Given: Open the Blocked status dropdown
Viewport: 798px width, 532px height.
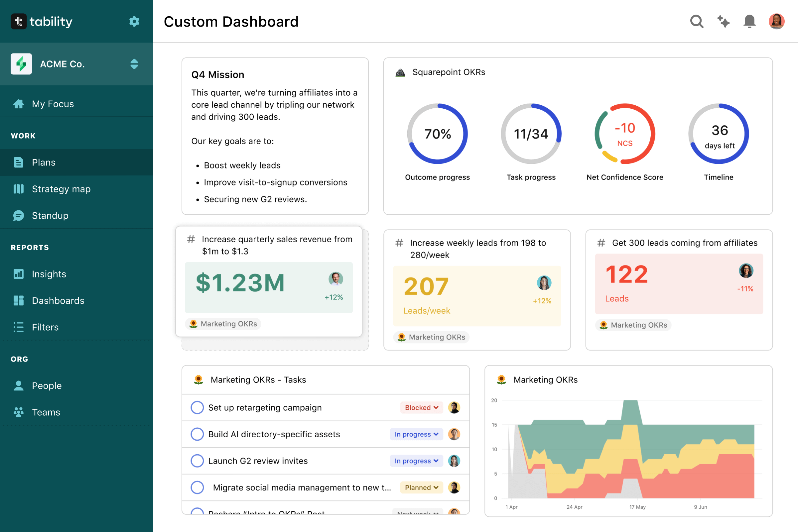Looking at the screenshot, I should click(421, 407).
